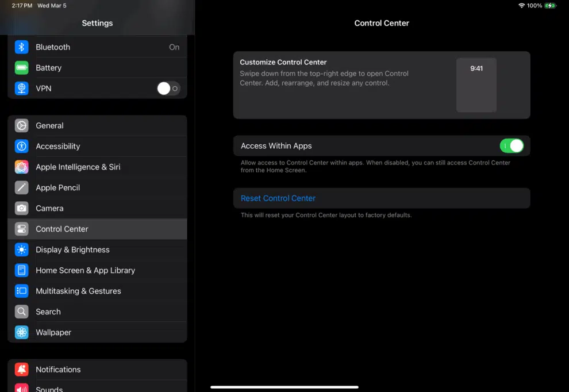
Task: Click Reset Control Center link
Action: [x=278, y=198]
